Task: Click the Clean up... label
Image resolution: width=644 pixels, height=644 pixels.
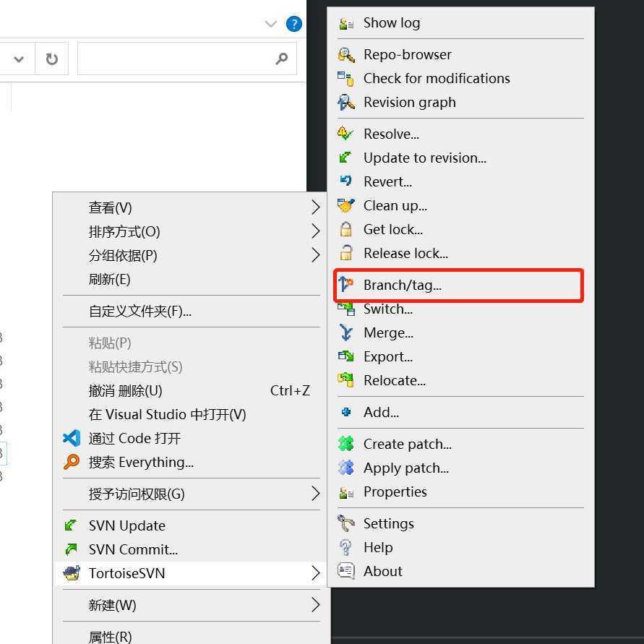Action: 395,205
